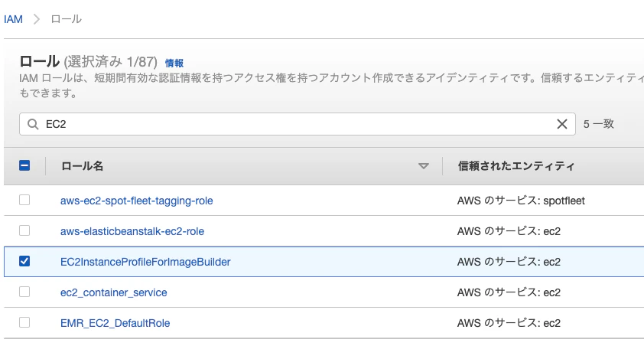The height and width of the screenshot is (346, 644).
Task: Check the EMR_EC2_DefaultRole checkbox
Action: (24, 322)
